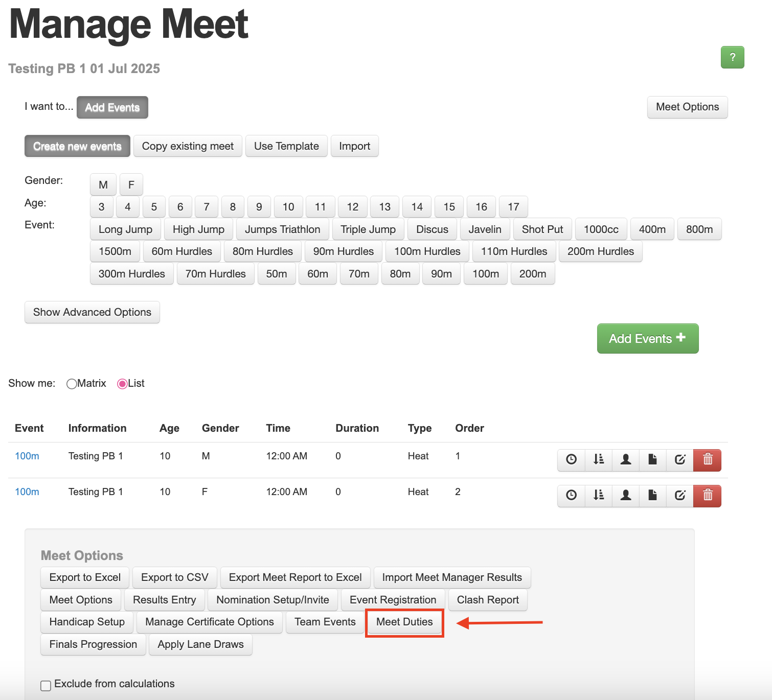Switch to the Copy existing meet tab

point(187,146)
